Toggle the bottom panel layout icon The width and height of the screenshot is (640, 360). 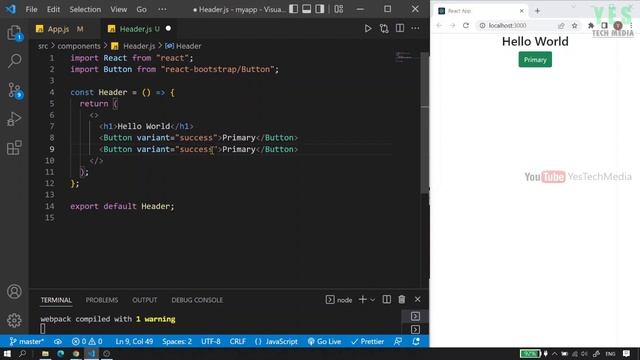[x=307, y=9]
